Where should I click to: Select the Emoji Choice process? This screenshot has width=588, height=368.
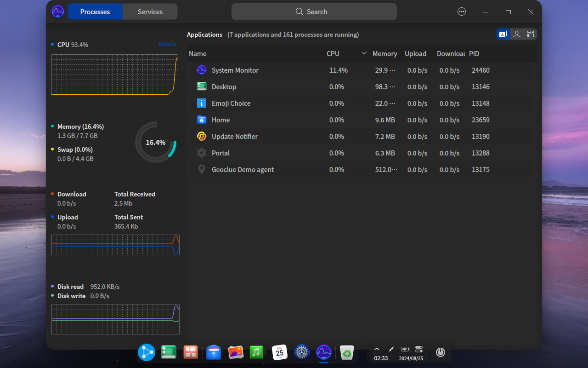pyautogui.click(x=362, y=103)
